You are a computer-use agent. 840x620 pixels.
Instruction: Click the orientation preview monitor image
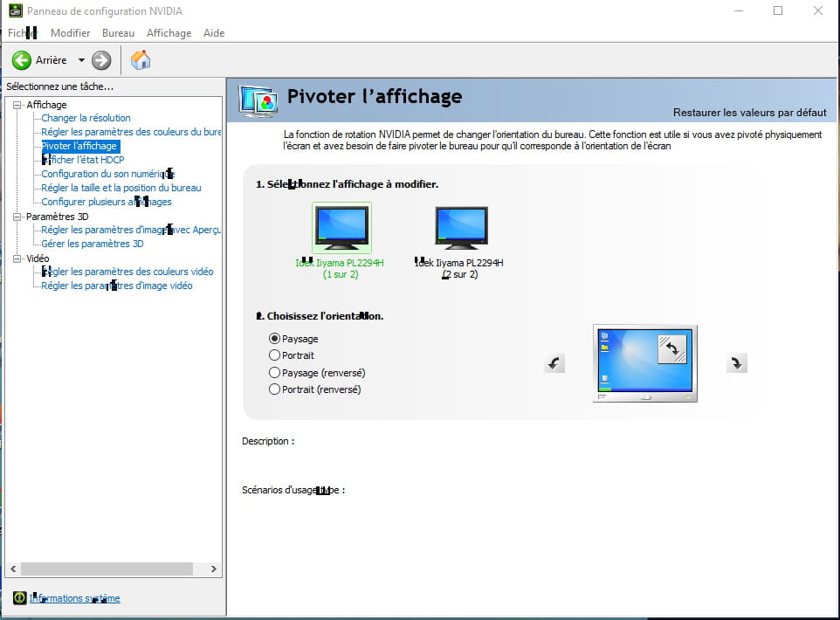coord(645,363)
